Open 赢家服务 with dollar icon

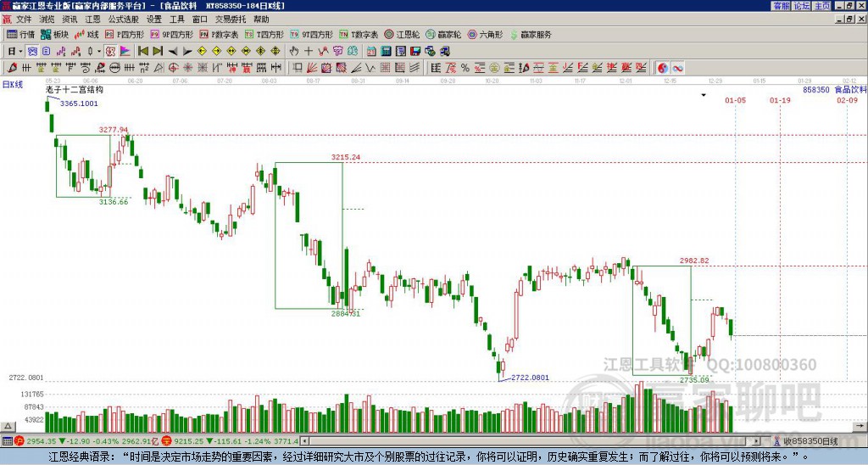531,34
